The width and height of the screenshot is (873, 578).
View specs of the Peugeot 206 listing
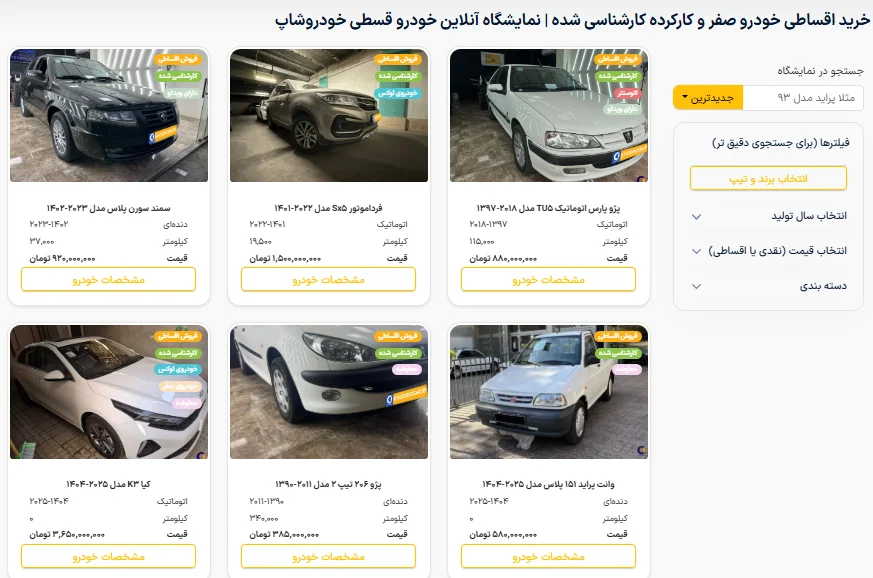[x=328, y=556]
